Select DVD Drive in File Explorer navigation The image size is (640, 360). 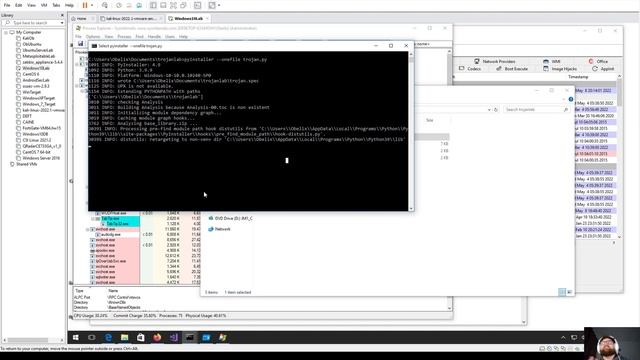coord(230,218)
